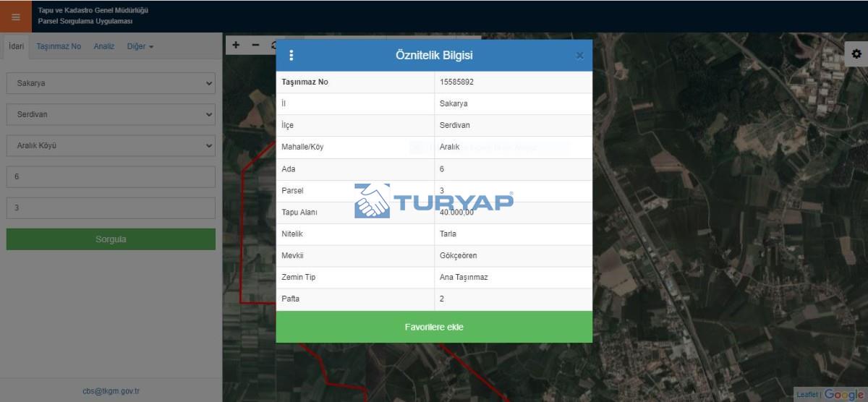
Task: Open the map settings gear icon
Action: (x=856, y=54)
